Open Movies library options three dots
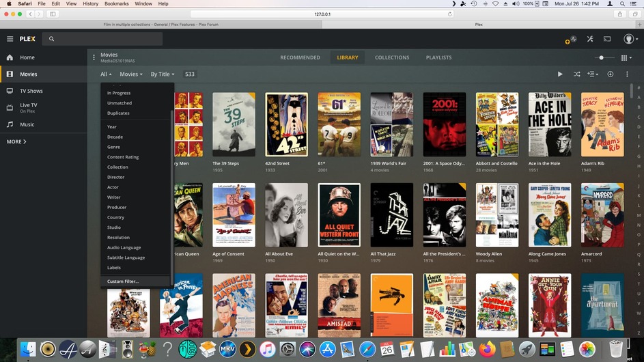644x362 pixels. (94, 57)
